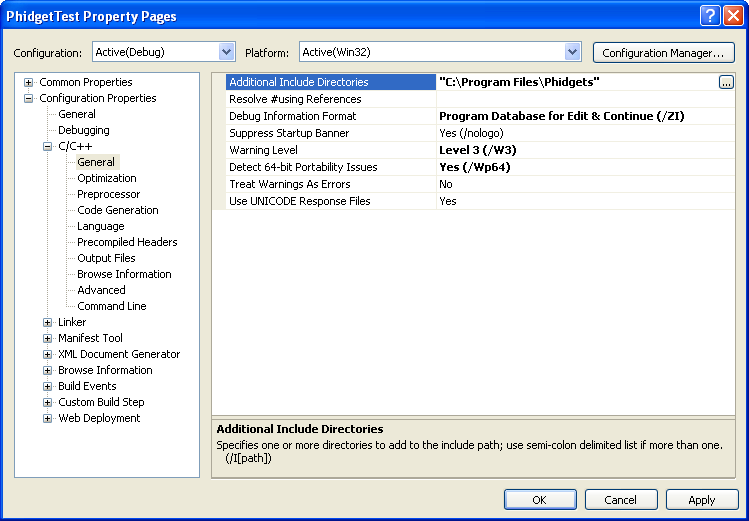The width and height of the screenshot is (749, 521).
Task: Select the Treat Warnings As Errors property
Action: [331, 184]
